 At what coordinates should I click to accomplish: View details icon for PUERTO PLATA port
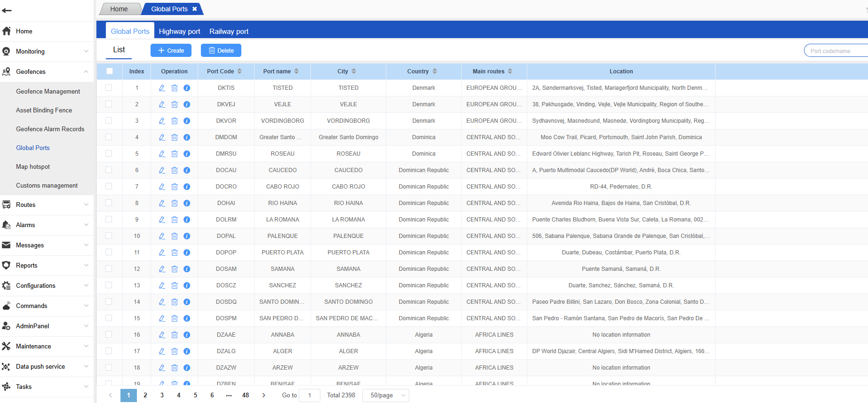tap(187, 253)
